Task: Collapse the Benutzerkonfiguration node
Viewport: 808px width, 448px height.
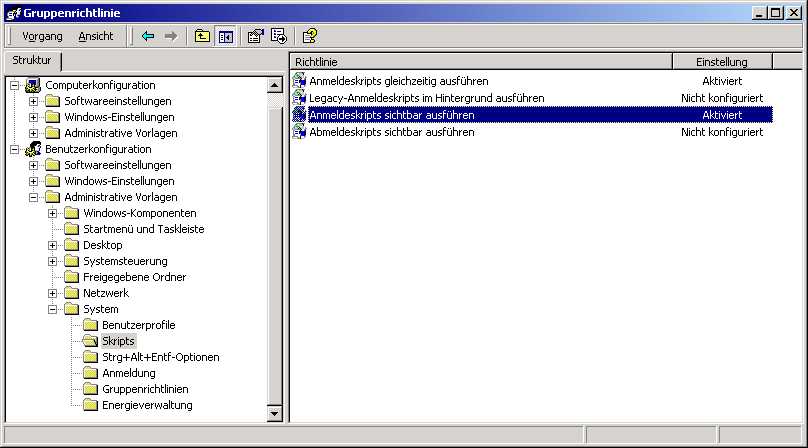Action: click(x=15, y=149)
